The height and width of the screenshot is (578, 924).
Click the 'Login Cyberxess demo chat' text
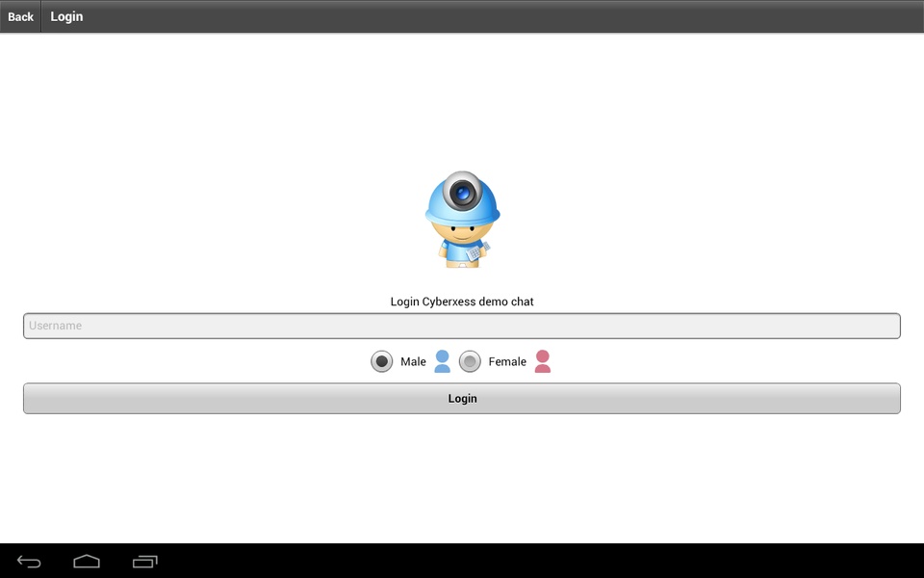click(462, 302)
